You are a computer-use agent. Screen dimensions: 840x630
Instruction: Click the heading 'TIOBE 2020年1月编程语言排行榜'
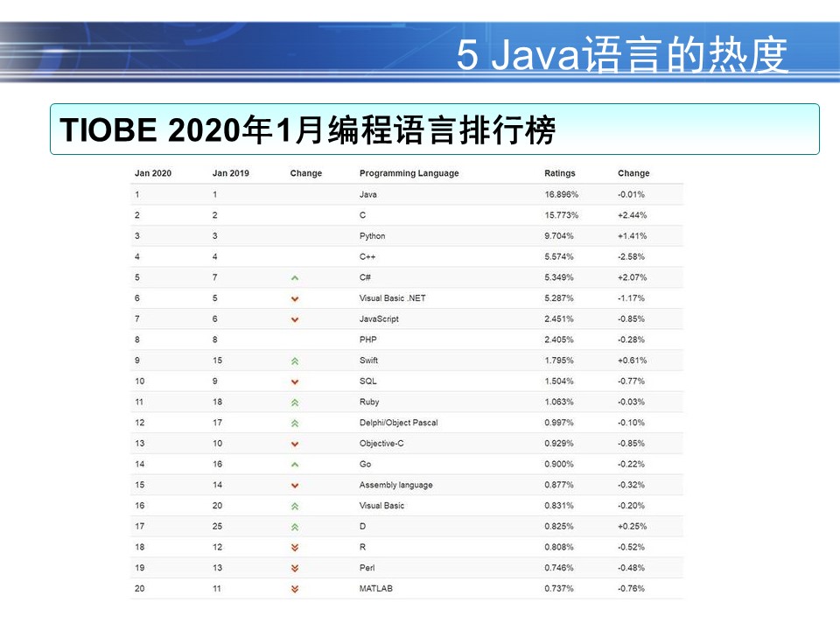[x=307, y=129]
